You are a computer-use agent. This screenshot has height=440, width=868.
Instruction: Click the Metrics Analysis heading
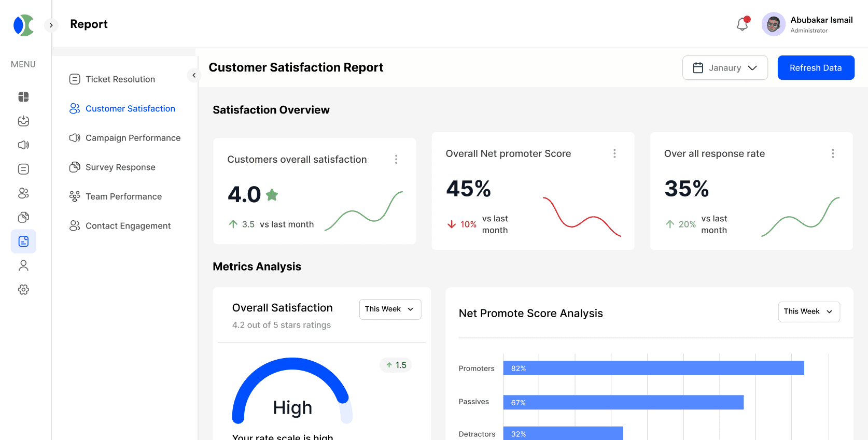click(257, 266)
